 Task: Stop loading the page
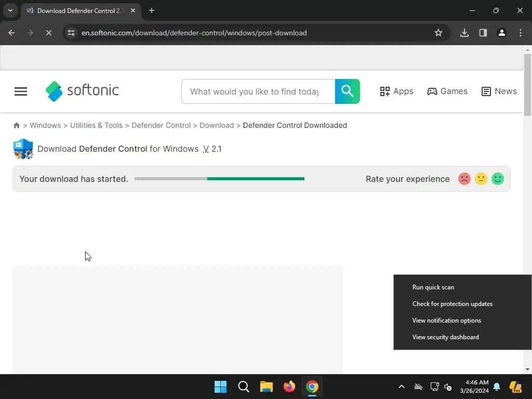point(48,33)
